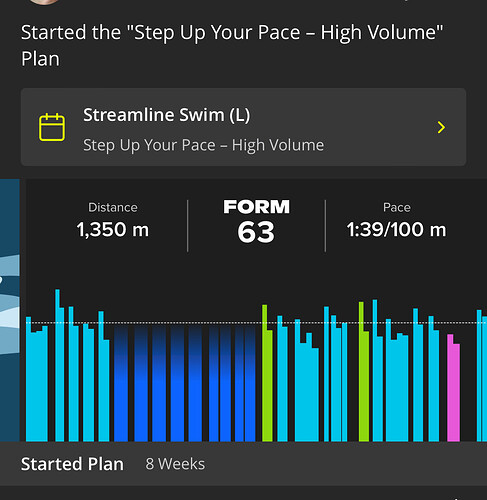Open the Streamline Swim (L) workout title
The height and width of the screenshot is (500, 487).
(166, 115)
